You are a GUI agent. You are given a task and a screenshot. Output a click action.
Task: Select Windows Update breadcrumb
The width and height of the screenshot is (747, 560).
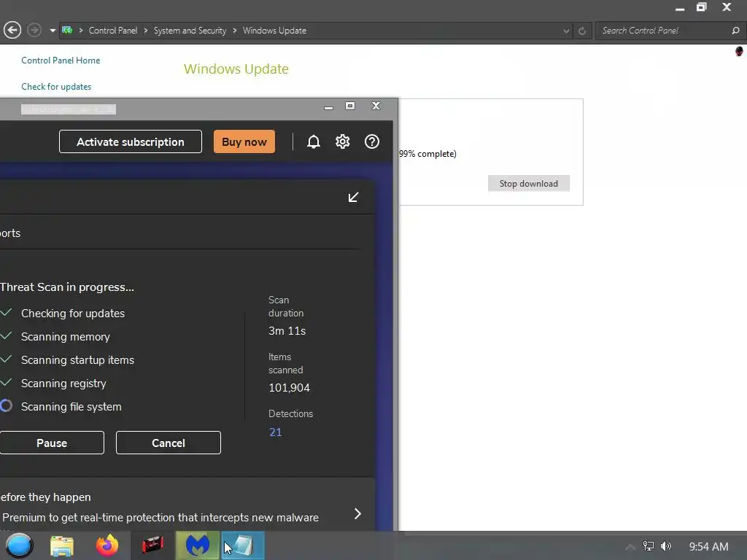click(274, 31)
